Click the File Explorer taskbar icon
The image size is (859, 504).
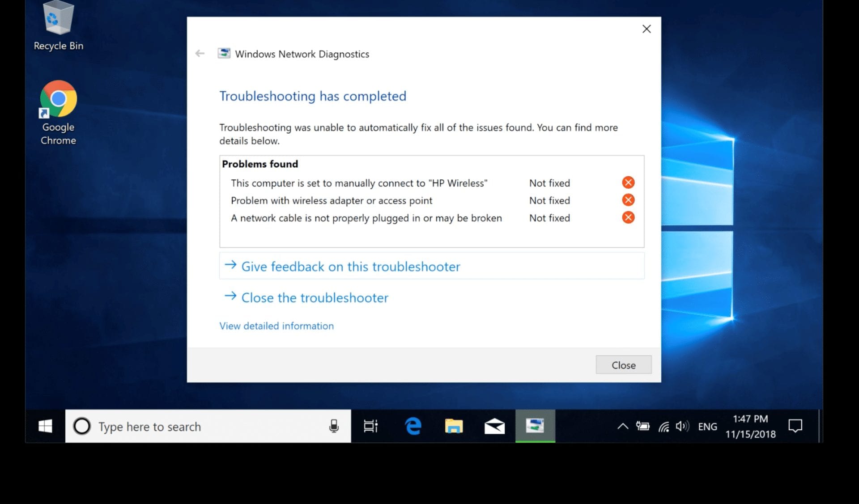pyautogui.click(x=454, y=426)
